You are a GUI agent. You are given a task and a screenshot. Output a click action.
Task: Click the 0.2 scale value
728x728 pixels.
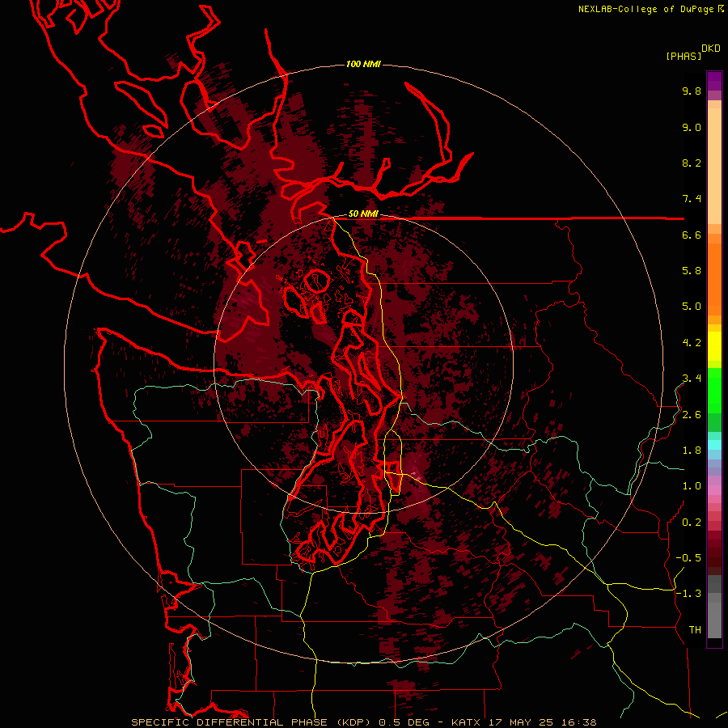(692, 523)
